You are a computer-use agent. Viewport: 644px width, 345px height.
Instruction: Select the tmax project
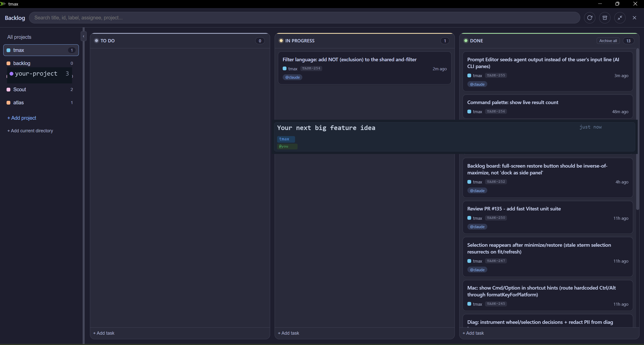[41, 50]
